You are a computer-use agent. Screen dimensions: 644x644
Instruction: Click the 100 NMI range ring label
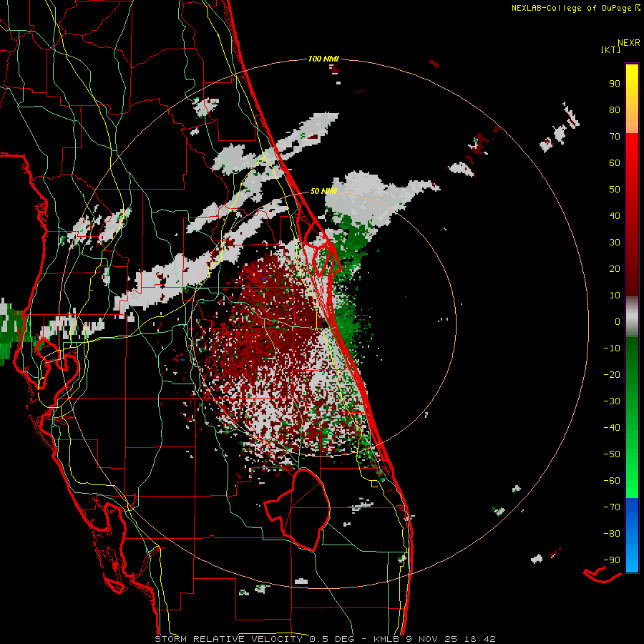click(323, 59)
